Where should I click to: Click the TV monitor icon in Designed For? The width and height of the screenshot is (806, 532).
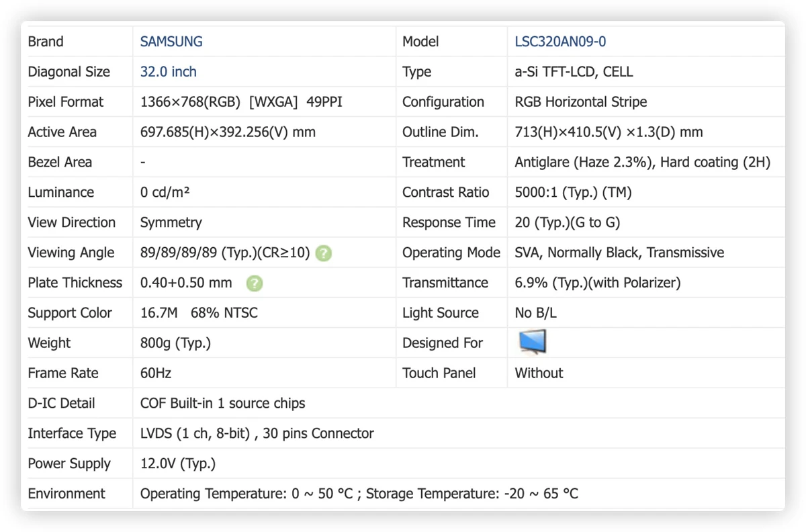533,342
